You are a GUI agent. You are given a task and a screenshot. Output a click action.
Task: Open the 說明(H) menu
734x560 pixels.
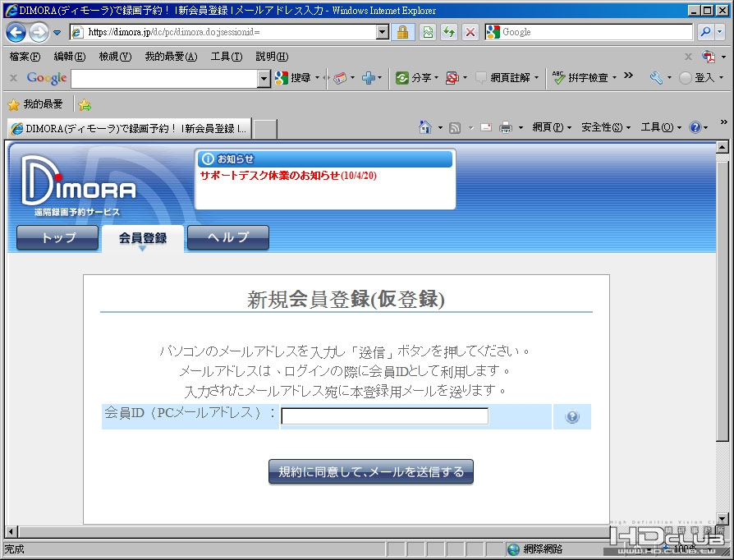click(272, 57)
